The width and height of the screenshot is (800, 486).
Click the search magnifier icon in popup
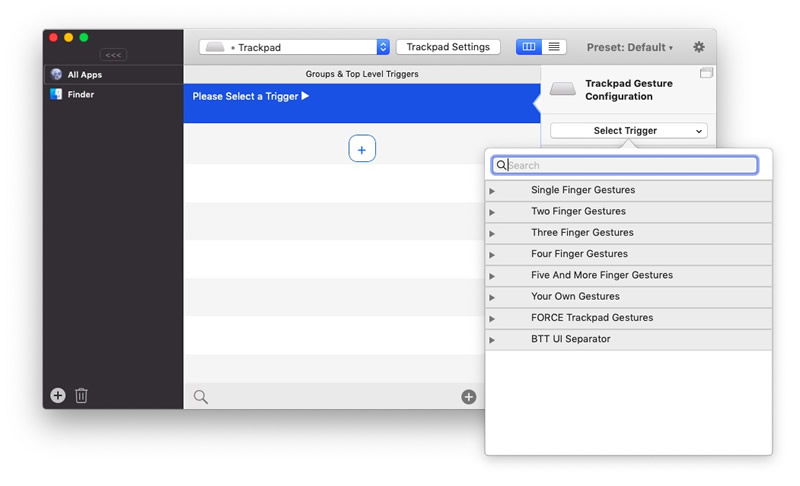pos(501,165)
